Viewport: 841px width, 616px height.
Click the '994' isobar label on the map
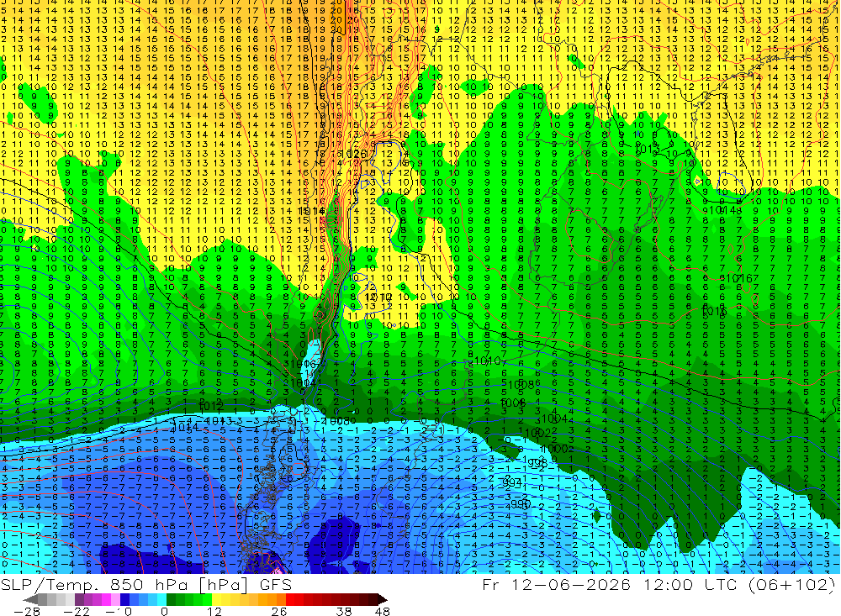click(511, 483)
